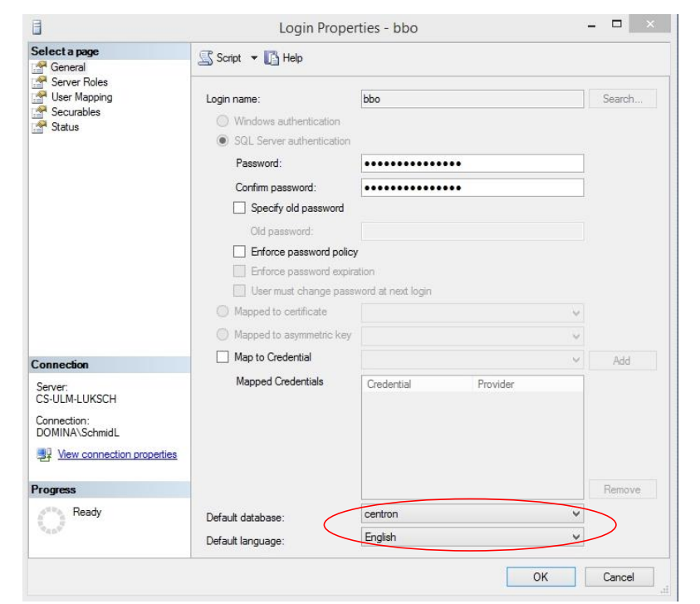Click the Status page icon
This screenshot has width=700, height=604.
pyautogui.click(x=38, y=127)
